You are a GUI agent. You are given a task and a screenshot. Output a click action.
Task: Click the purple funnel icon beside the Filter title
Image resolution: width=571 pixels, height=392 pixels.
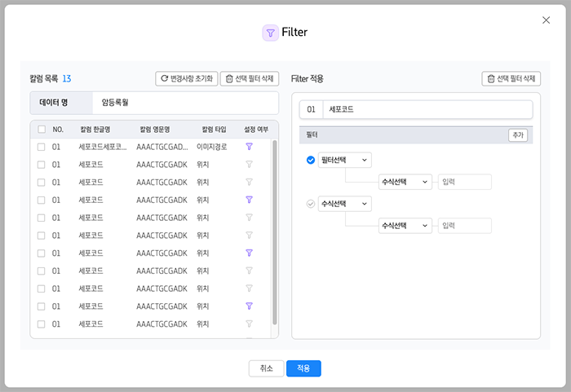point(270,33)
